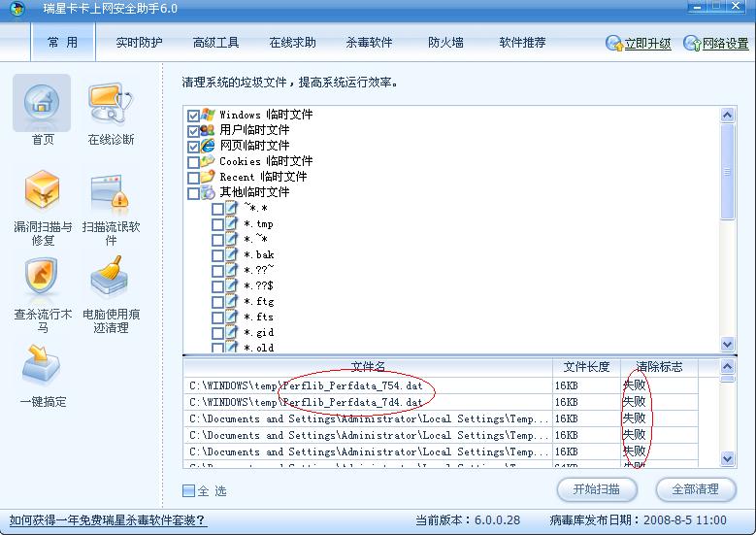The height and width of the screenshot is (535, 756).
Task: Click file icon next to *.bak
Action: [232, 254]
